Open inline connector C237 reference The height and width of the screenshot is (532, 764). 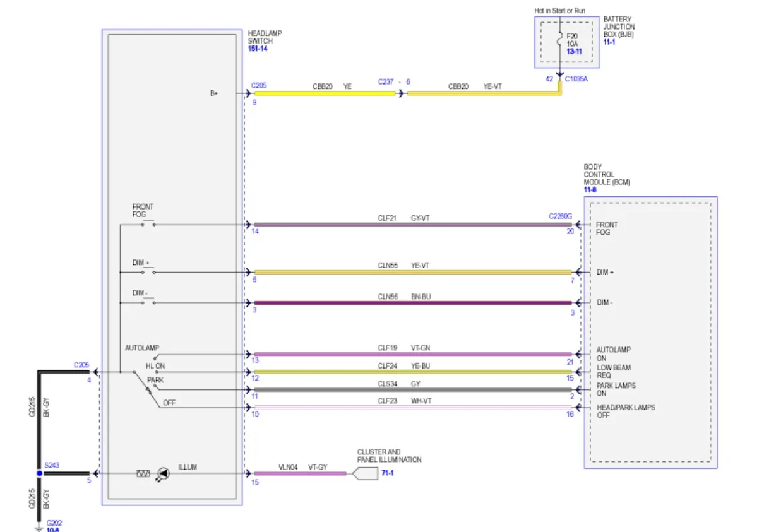tap(386, 82)
